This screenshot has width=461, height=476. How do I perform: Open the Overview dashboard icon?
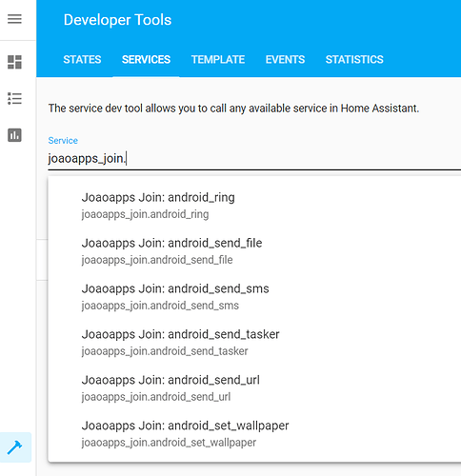click(14, 62)
